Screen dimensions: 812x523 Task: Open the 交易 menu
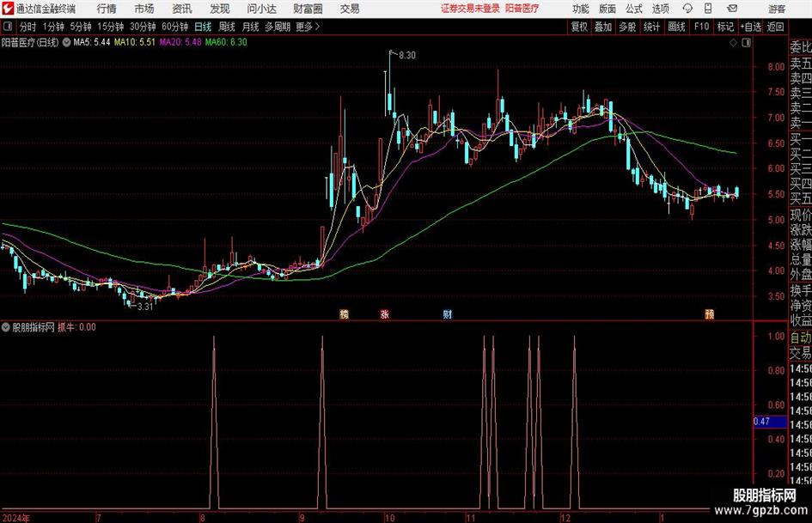click(350, 9)
